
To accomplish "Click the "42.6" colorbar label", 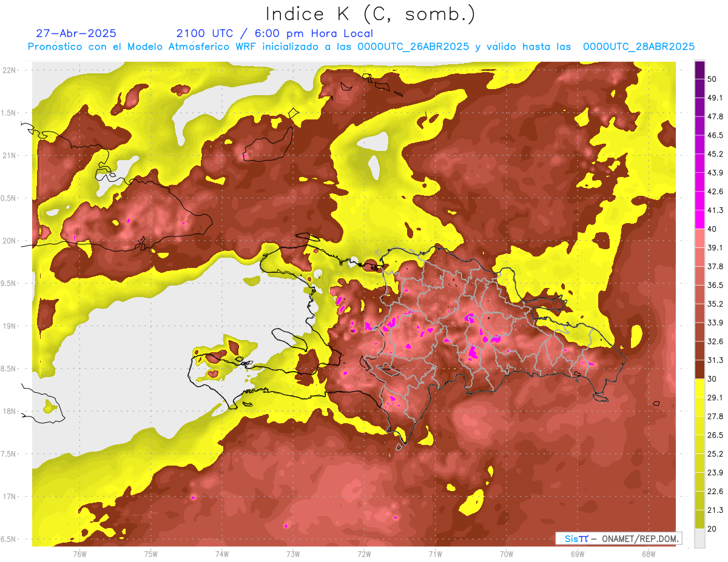I will coord(715,192).
